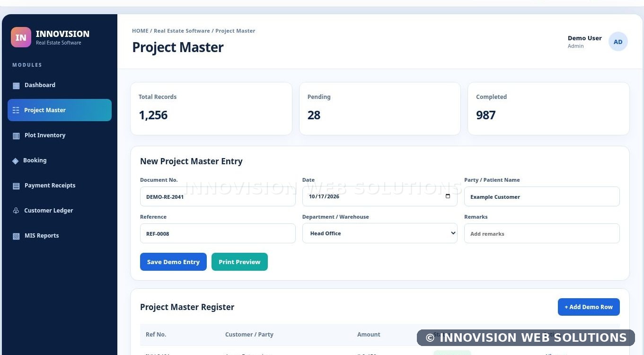Viewport: 644px width, 355px height.
Task: Click the Customer Ledger icon
Action: 16,211
